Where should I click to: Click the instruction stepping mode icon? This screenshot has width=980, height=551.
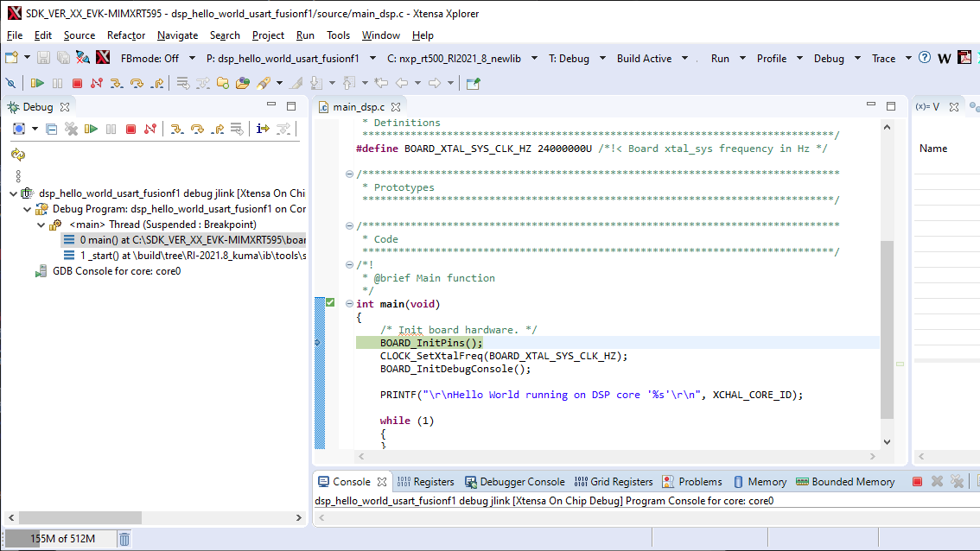click(x=263, y=129)
